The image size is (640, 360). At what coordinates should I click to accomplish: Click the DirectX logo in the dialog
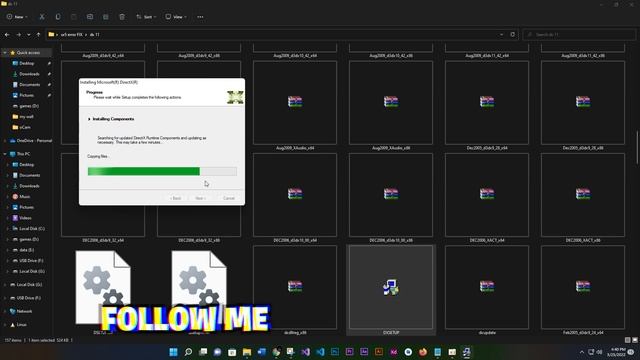click(x=235, y=97)
